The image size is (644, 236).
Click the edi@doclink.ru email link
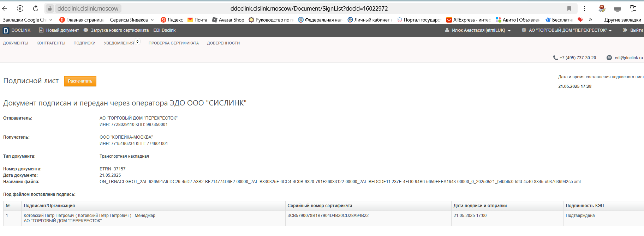(x=629, y=58)
